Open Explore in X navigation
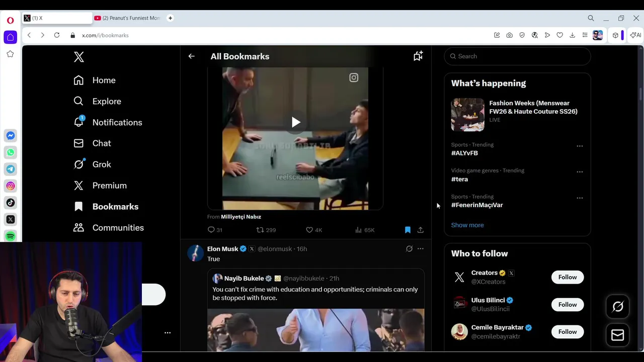This screenshot has height=362, width=644. (x=98, y=102)
